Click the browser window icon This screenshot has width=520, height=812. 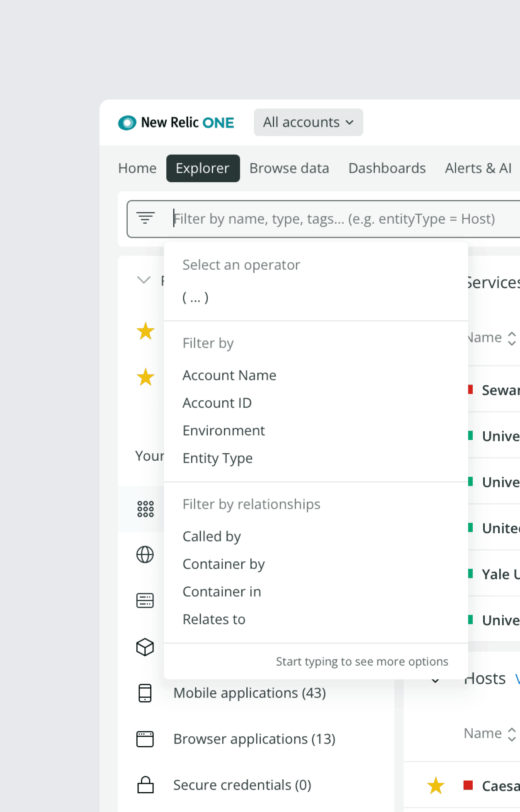145,739
